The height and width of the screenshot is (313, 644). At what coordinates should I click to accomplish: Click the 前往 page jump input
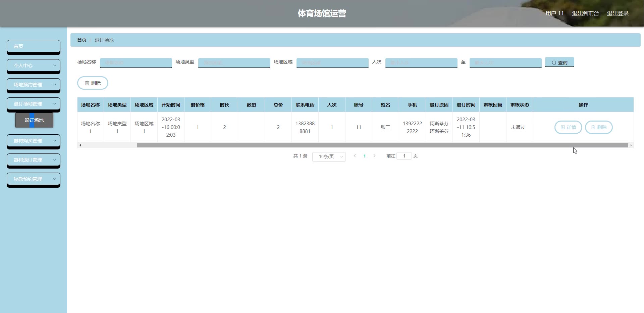pos(404,156)
